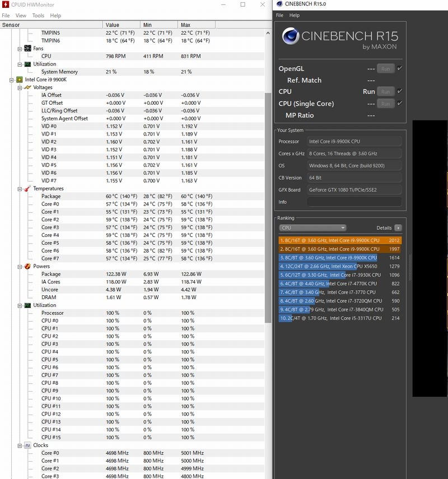
Task: Select ranking entry with score 2012
Action: click(x=340, y=240)
